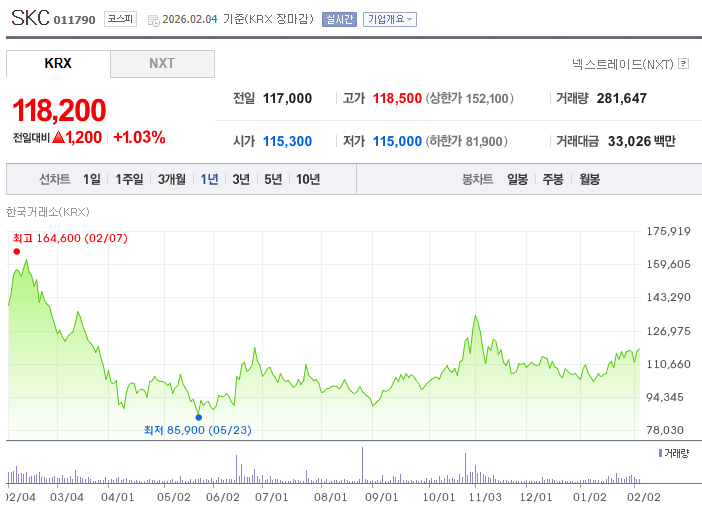Click the x-axis date 11/03
The image size is (702, 509).
point(485,497)
